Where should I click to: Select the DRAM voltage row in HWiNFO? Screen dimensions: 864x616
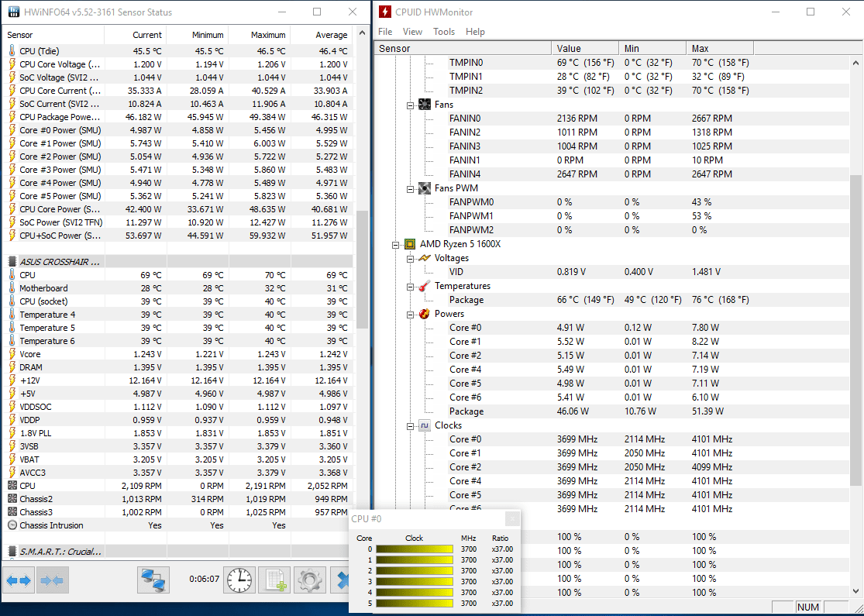(177, 367)
